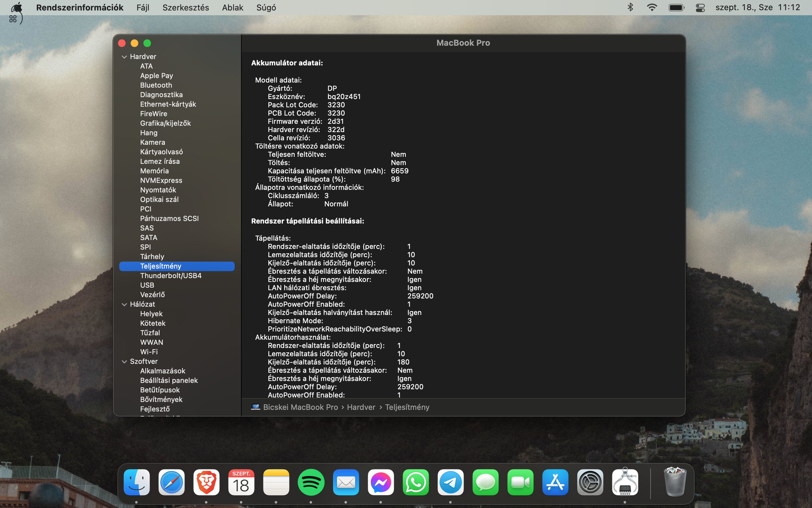This screenshot has height=508, width=812.
Task: Open Control Center in menu bar
Action: pos(701,7)
